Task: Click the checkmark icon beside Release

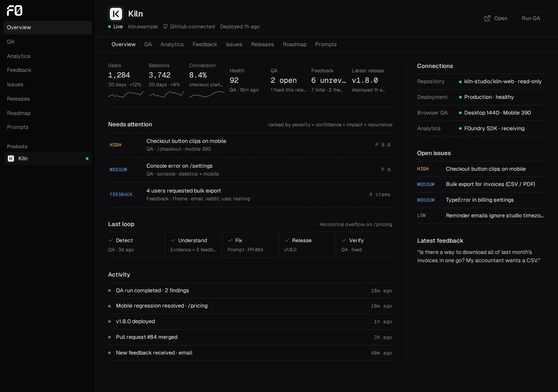Action: click(x=287, y=240)
